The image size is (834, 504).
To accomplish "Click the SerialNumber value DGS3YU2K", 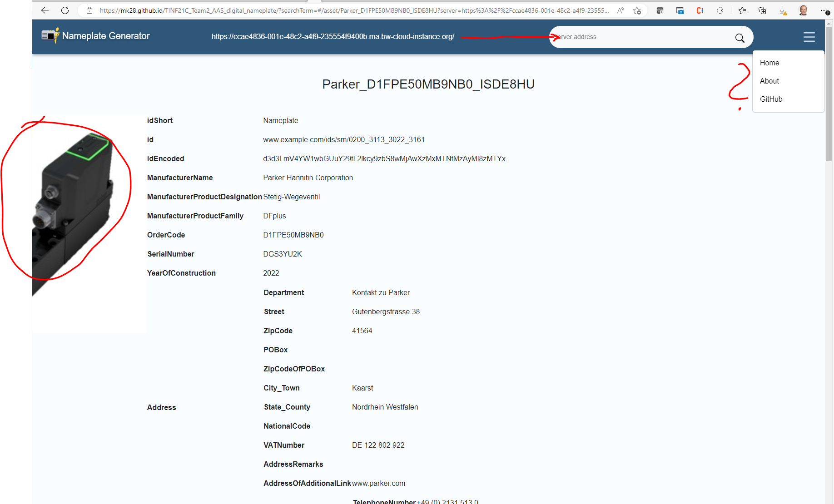I will click(x=283, y=254).
